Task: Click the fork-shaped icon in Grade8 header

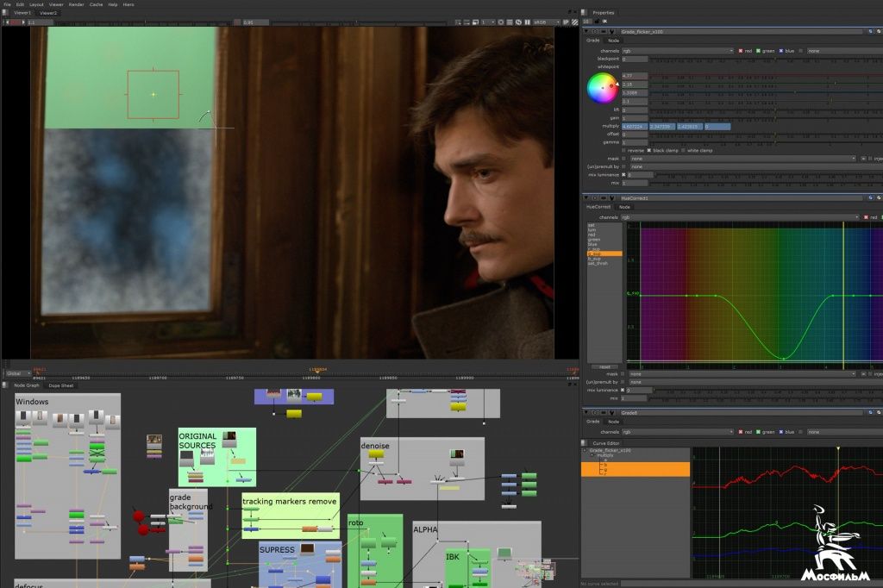Action: coord(612,413)
